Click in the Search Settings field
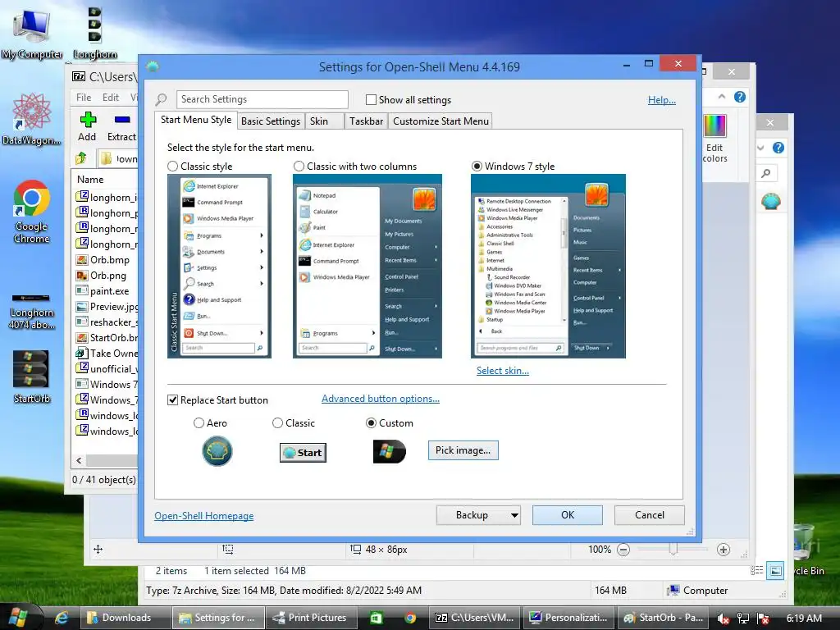This screenshot has height=630, width=840. (x=262, y=99)
